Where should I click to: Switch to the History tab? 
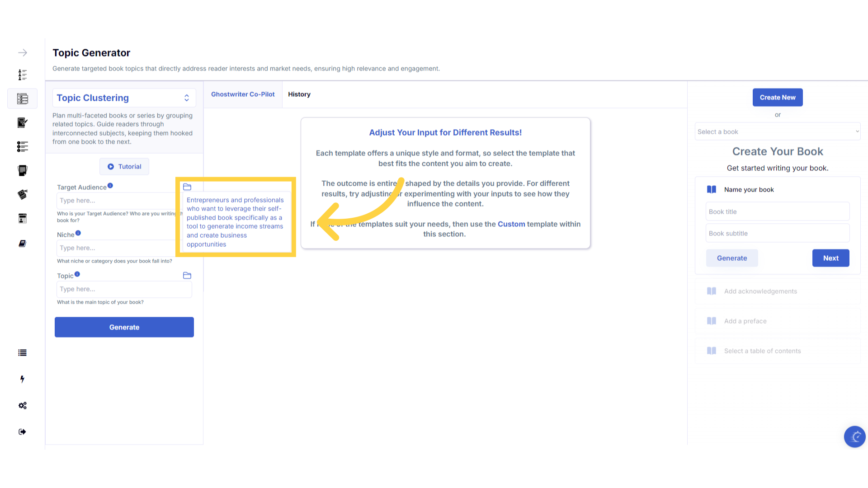click(299, 94)
